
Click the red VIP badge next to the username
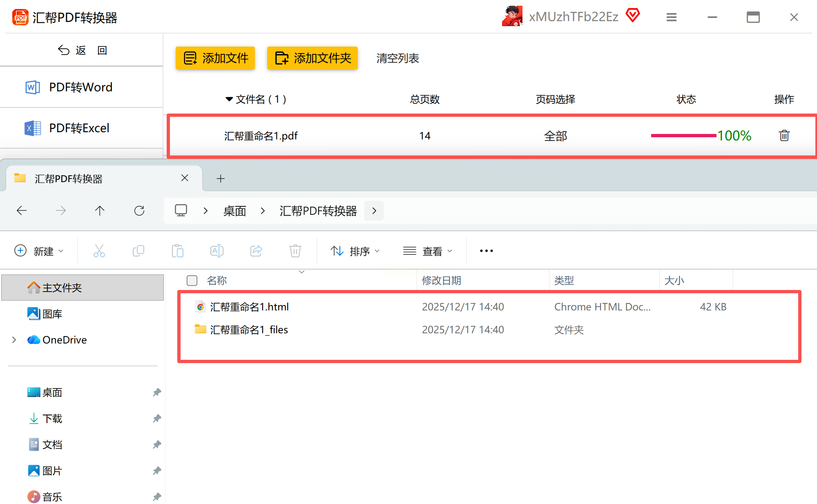point(633,16)
